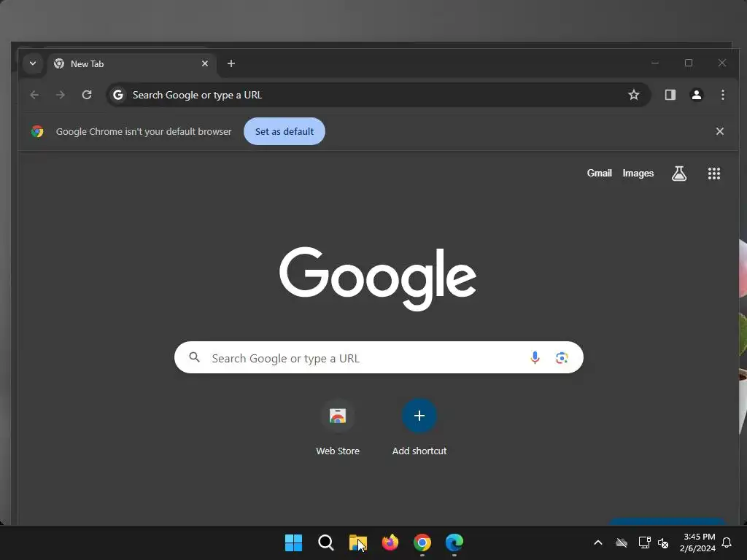Search by image with Google Lens
Viewport: 747px width, 560px height.
click(562, 357)
